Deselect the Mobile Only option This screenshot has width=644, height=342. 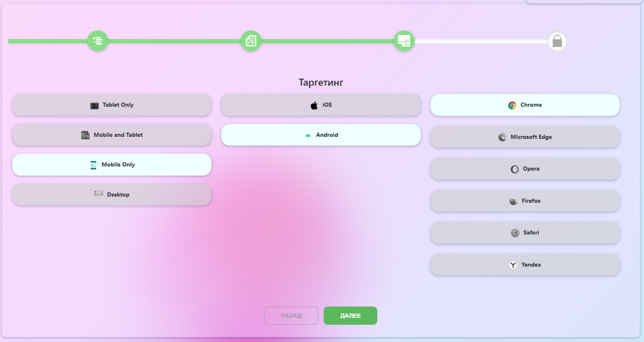[112, 165]
